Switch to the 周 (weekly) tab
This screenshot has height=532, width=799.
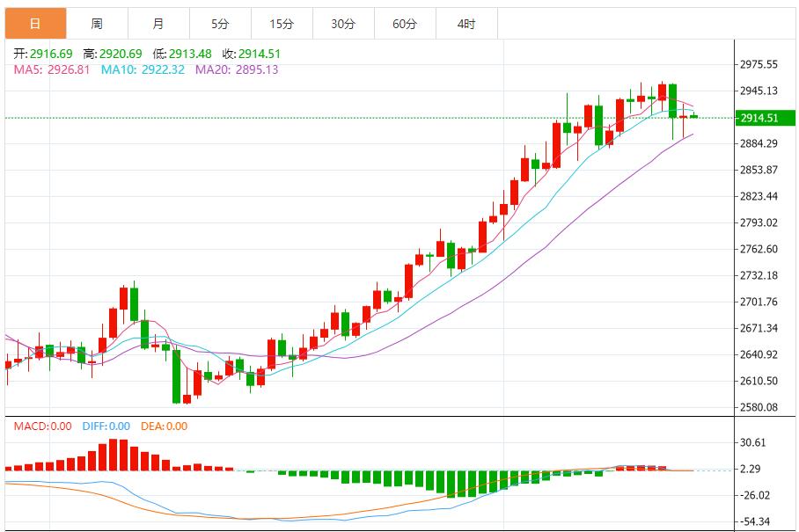[96, 24]
